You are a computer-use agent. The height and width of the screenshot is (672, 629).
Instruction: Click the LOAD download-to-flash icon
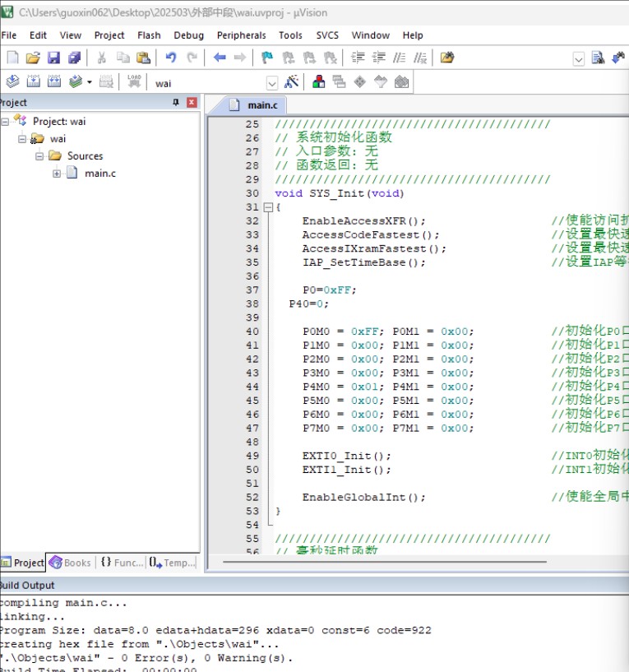134,82
